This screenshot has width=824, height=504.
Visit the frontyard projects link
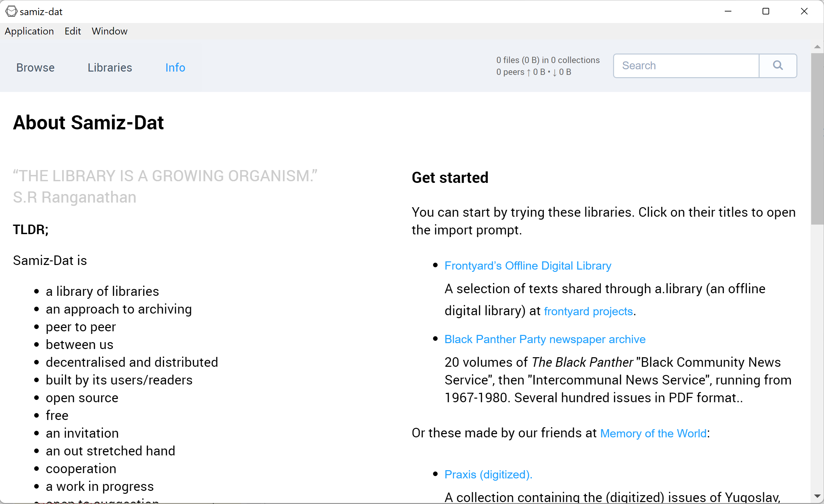click(x=588, y=311)
